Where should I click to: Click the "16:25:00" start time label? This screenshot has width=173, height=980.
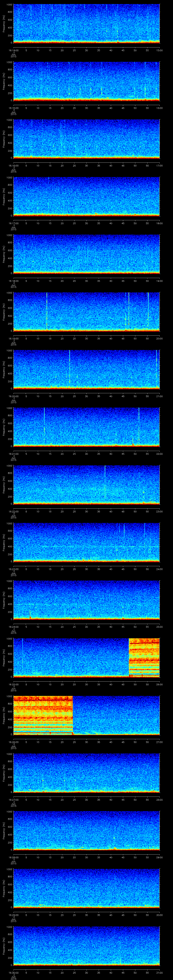pyautogui.click(x=13, y=684)
